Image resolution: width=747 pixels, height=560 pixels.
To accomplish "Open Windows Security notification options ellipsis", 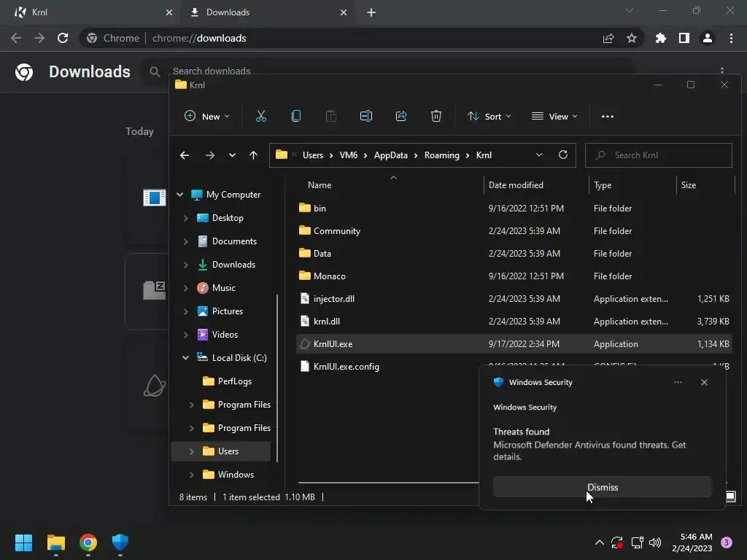I will coord(678,382).
